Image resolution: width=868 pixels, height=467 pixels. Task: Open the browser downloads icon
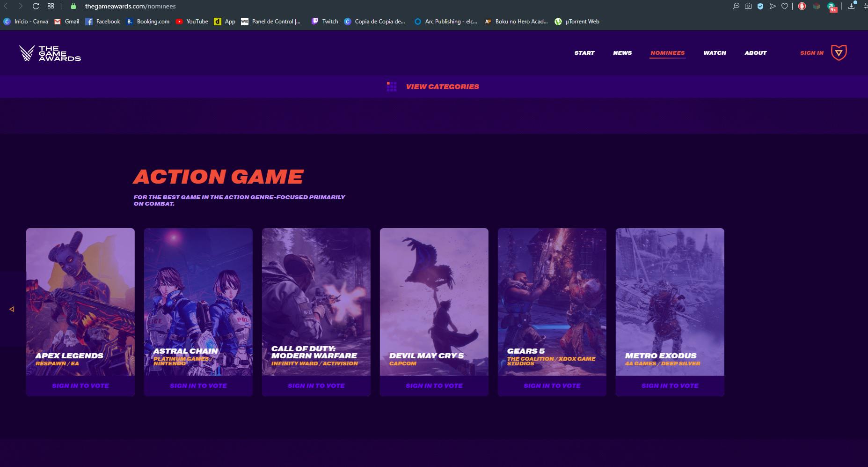pyautogui.click(x=852, y=6)
